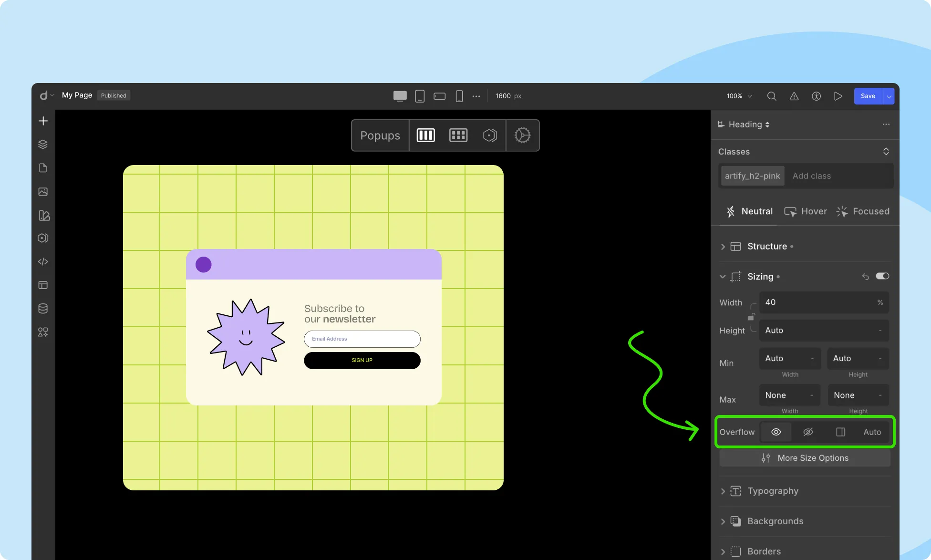Image resolution: width=931 pixels, height=560 pixels.
Task: Select the columns view in Popups toolbar
Action: 425,135
